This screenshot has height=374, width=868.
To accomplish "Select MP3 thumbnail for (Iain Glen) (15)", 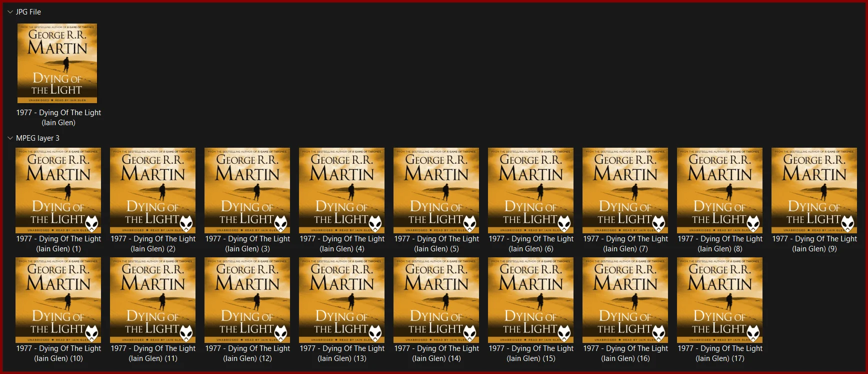I will 531,300.
